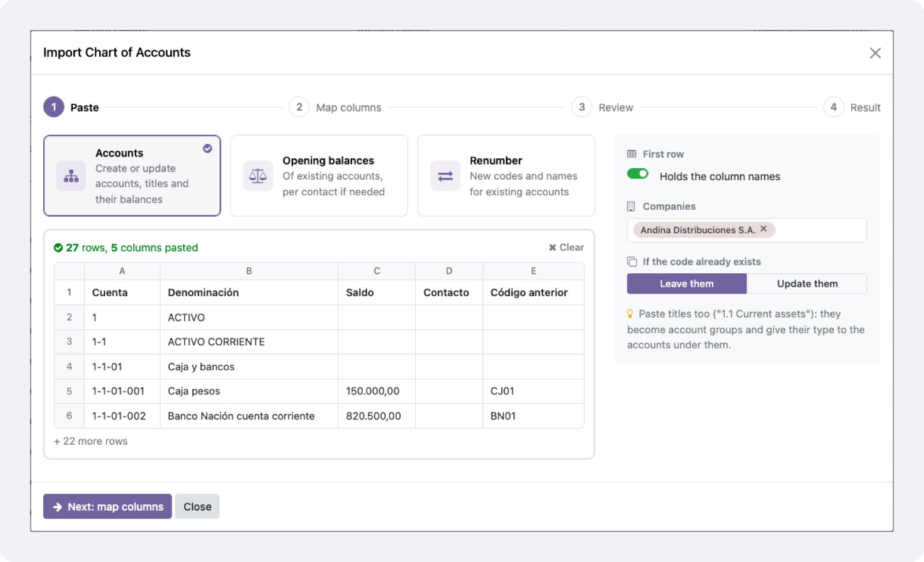Screen dimensions: 924x562
Task: Click the '150.000,00' balance cell
Action: coord(377,391)
